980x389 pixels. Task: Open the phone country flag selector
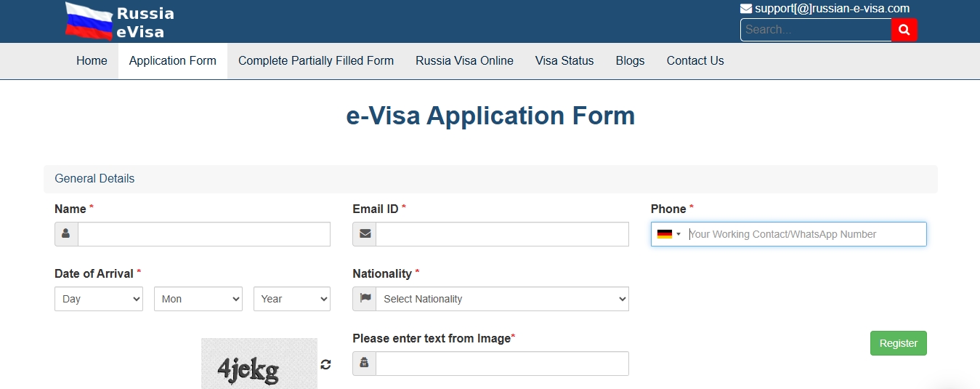coord(668,234)
